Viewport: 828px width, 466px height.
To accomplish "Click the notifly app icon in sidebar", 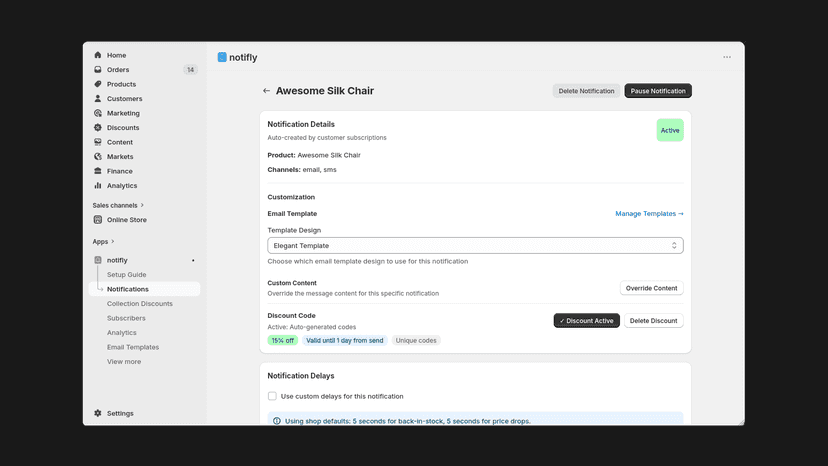I will coord(98,260).
